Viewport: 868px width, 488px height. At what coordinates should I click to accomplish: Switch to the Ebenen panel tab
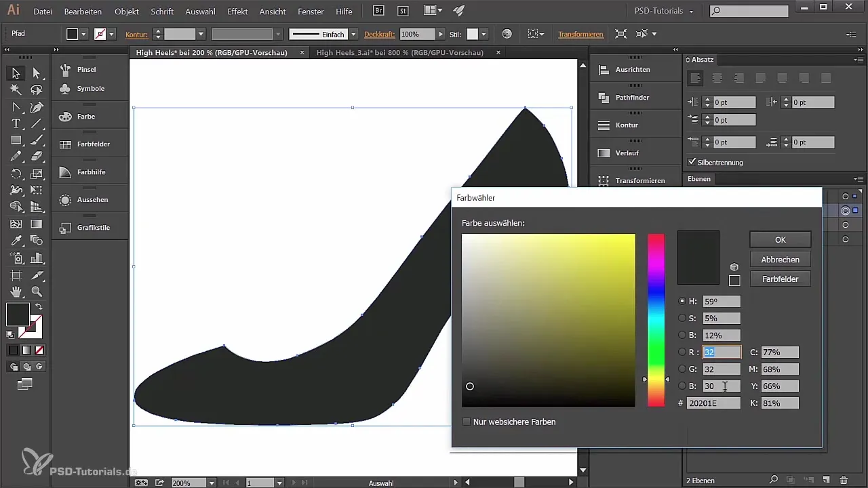699,179
